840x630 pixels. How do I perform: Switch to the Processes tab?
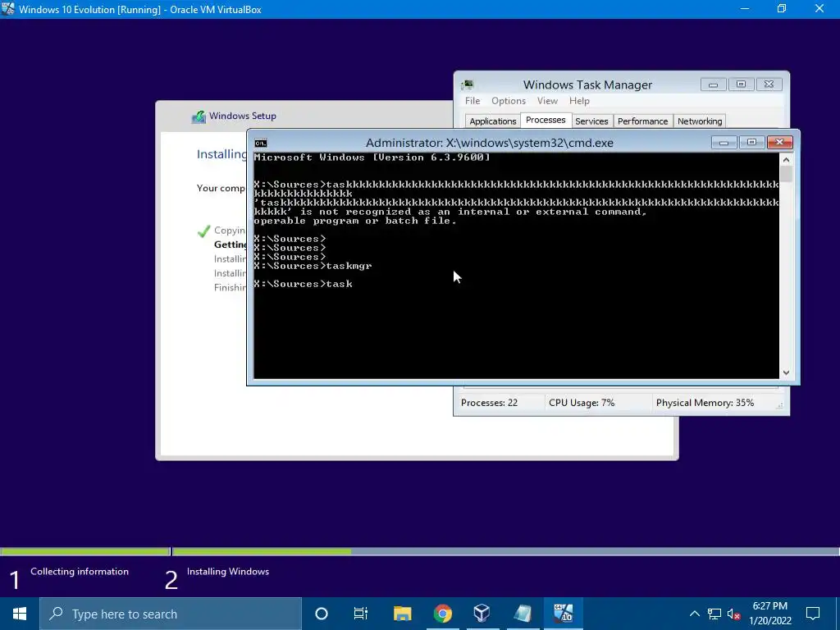click(546, 120)
